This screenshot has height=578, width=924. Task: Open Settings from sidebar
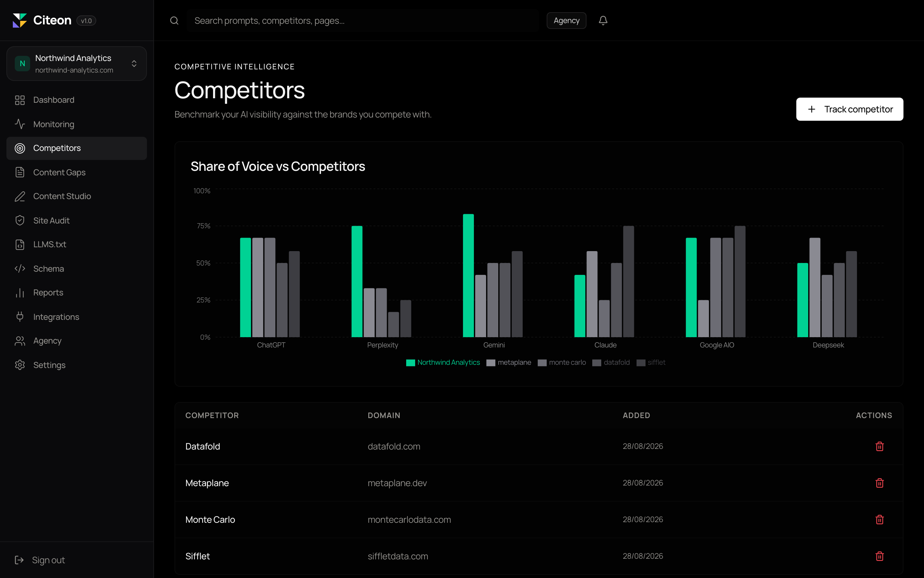[x=77, y=365]
